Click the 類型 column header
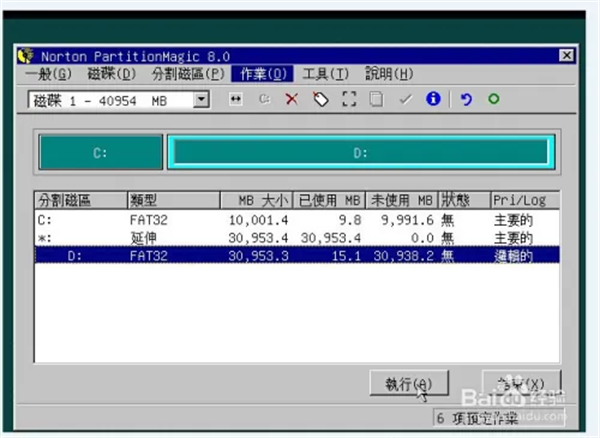Viewport: 600px width, 438px height. click(x=174, y=200)
